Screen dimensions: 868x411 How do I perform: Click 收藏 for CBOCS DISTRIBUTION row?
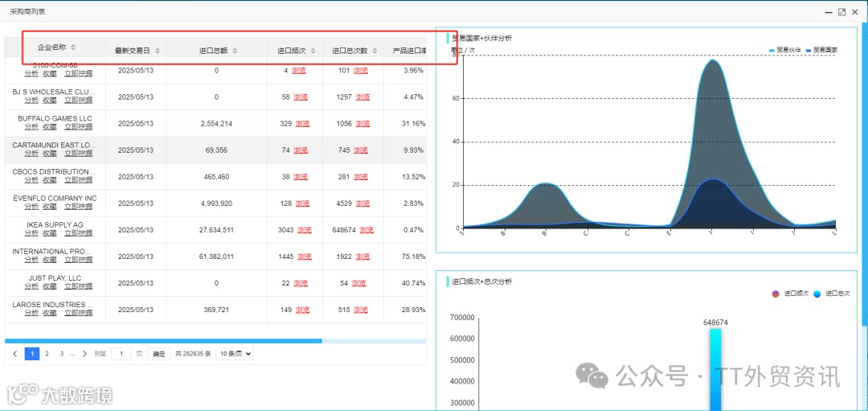pyautogui.click(x=50, y=179)
